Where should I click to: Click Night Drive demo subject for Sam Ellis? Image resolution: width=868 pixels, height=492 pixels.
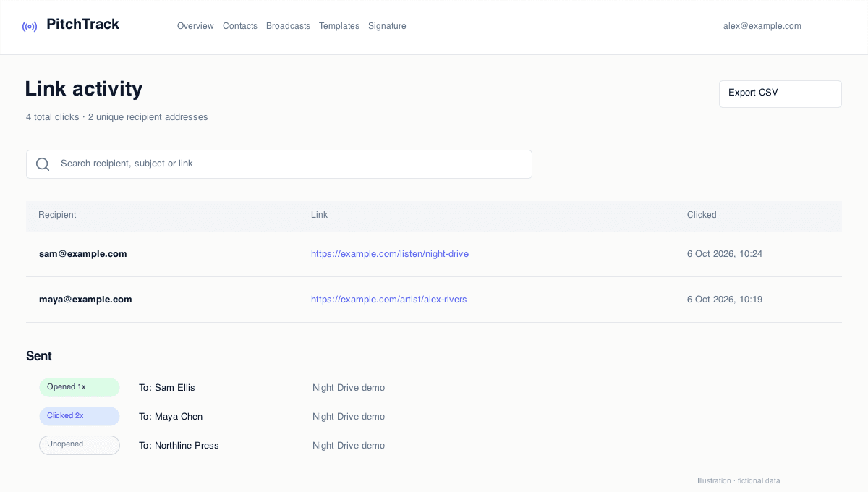pyautogui.click(x=349, y=388)
